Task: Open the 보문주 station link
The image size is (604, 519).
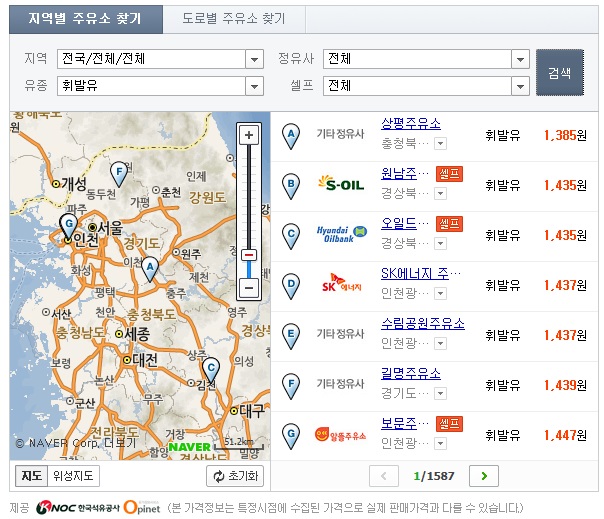Action: pos(404,423)
